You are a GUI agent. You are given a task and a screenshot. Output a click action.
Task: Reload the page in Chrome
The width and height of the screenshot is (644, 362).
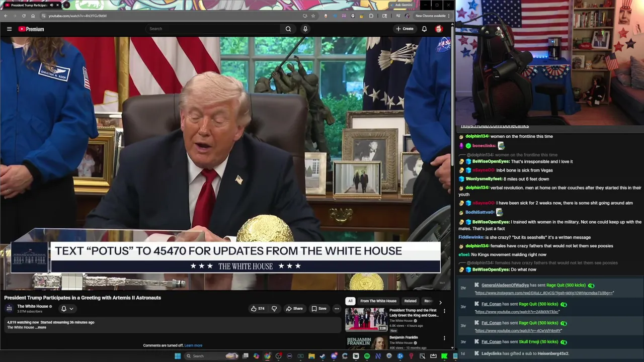pyautogui.click(x=24, y=16)
